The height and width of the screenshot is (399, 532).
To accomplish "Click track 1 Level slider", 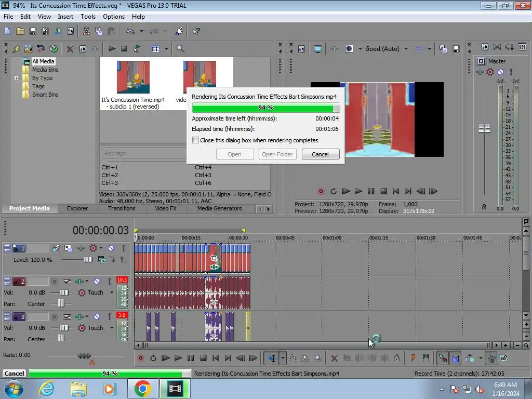I will 87,260.
